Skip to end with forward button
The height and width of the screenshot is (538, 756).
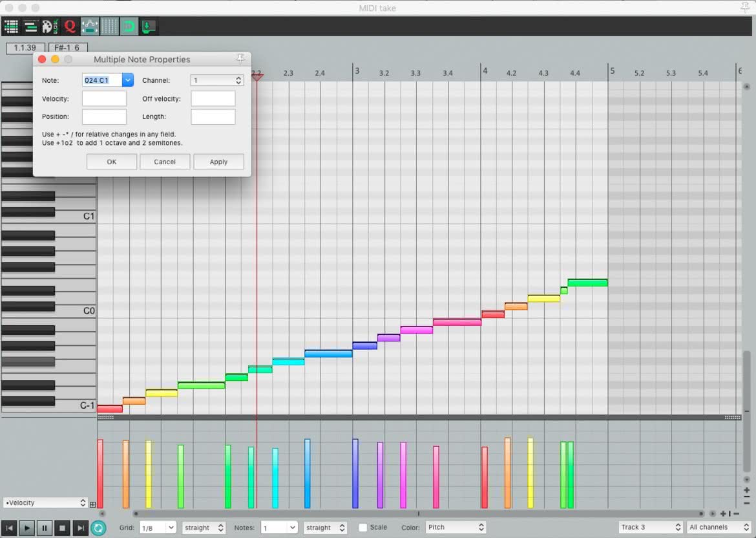click(80, 528)
